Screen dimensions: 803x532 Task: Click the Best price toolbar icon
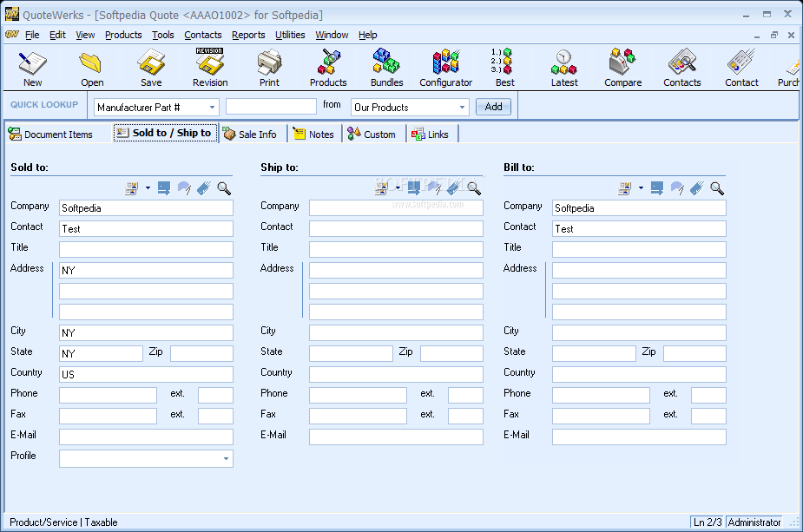pos(504,69)
